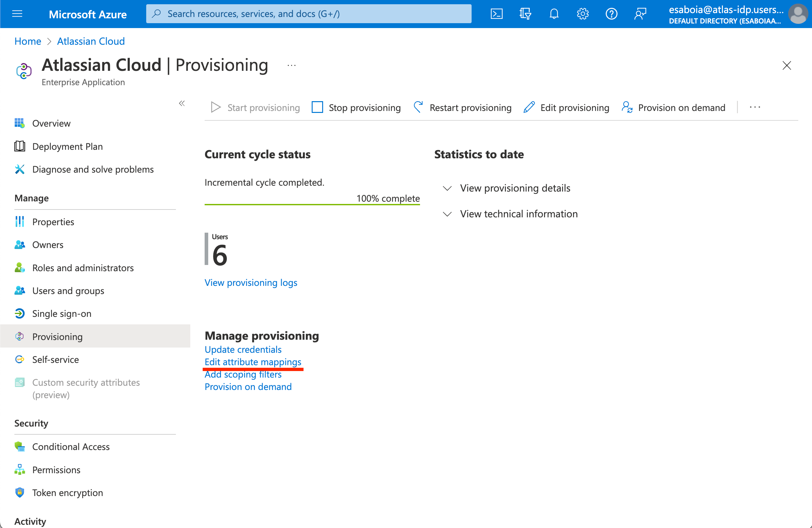
Task: Open the portal hamburger menu
Action: [x=17, y=14]
